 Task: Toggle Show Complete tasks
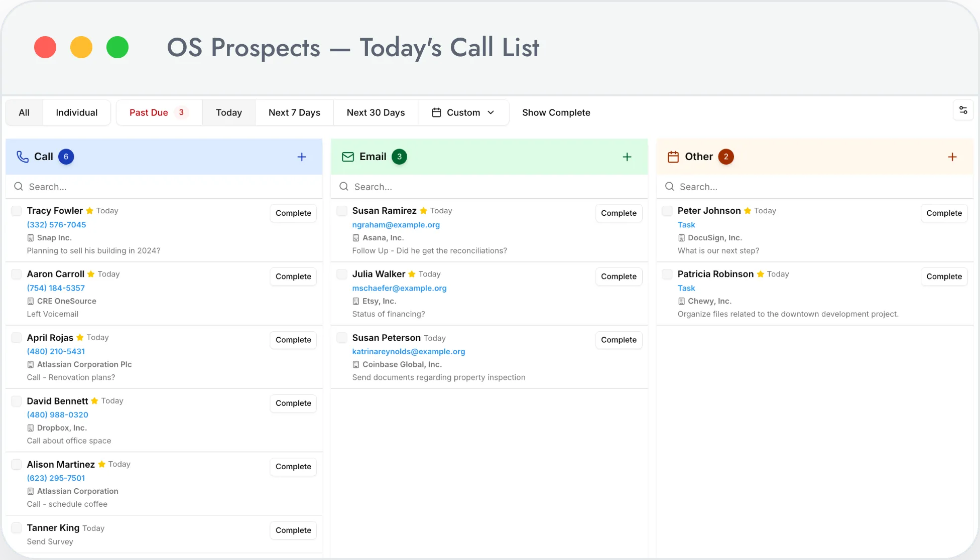[x=556, y=112]
